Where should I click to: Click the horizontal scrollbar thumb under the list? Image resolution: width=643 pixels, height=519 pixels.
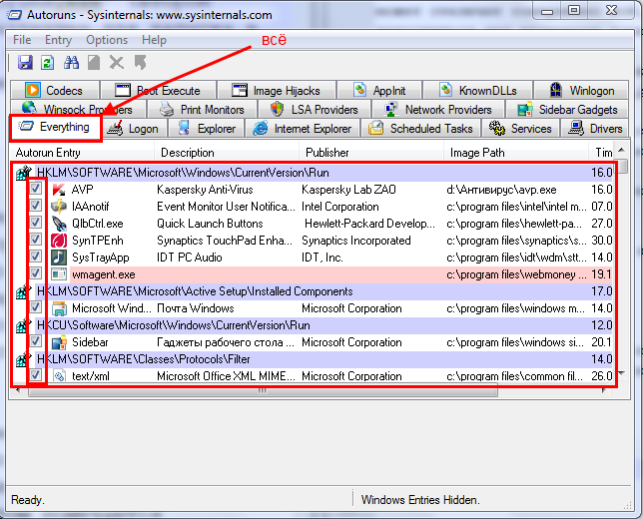pyautogui.click(x=263, y=391)
